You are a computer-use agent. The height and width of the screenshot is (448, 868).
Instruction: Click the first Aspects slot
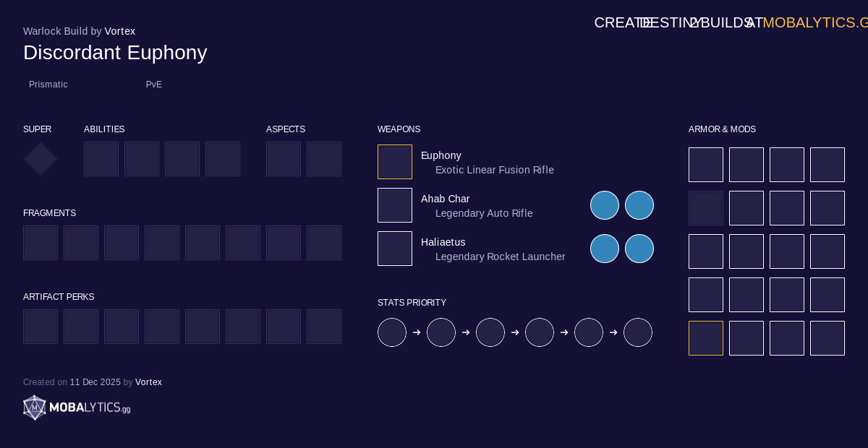(x=284, y=159)
